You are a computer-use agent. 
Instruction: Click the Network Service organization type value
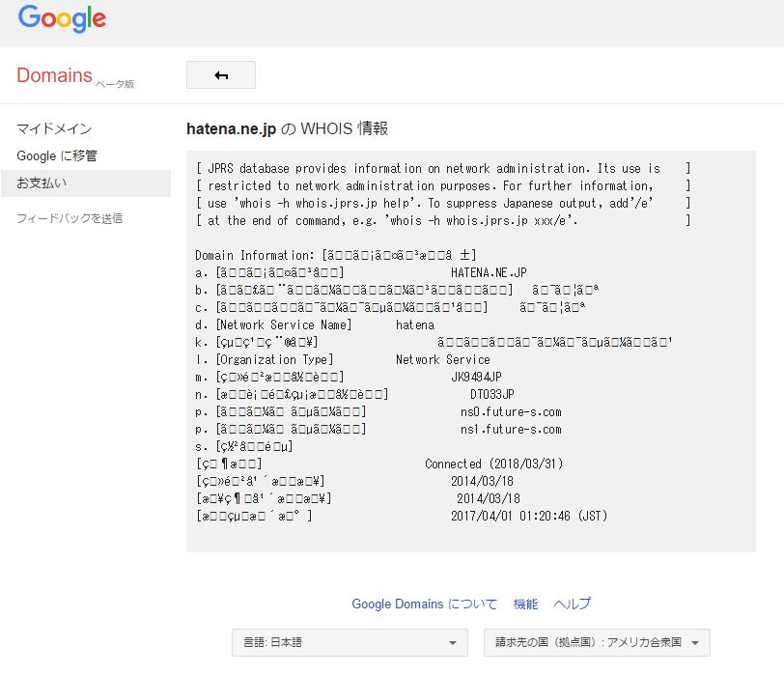[x=443, y=359]
